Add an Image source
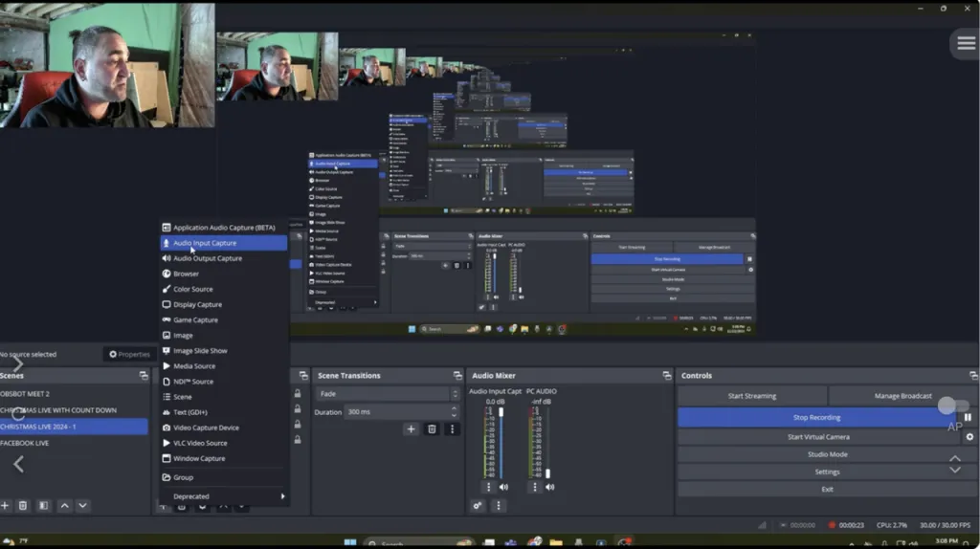The image size is (980, 549). 223,336
